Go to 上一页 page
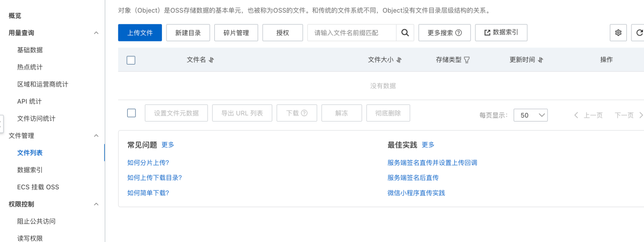This screenshot has width=644, height=242. [588, 115]
